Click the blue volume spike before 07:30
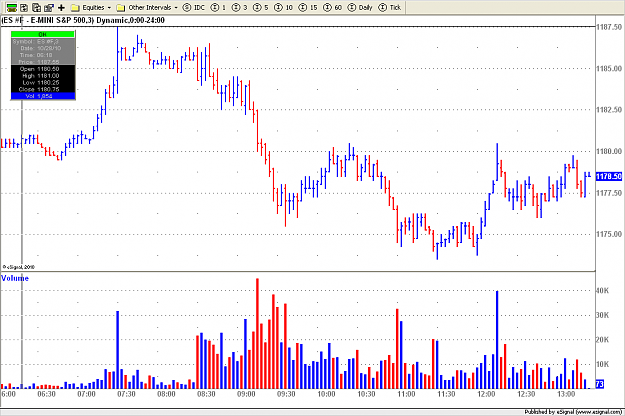 tap(118, 350)
